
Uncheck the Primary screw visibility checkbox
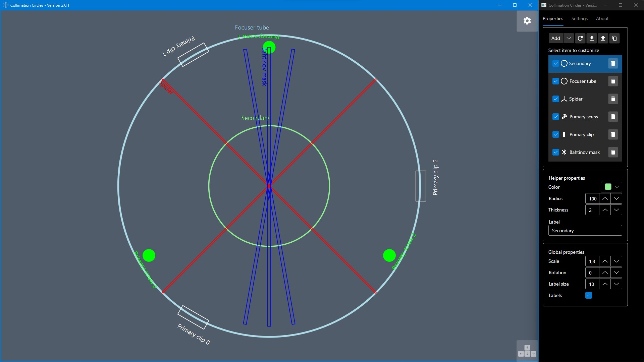556,117
